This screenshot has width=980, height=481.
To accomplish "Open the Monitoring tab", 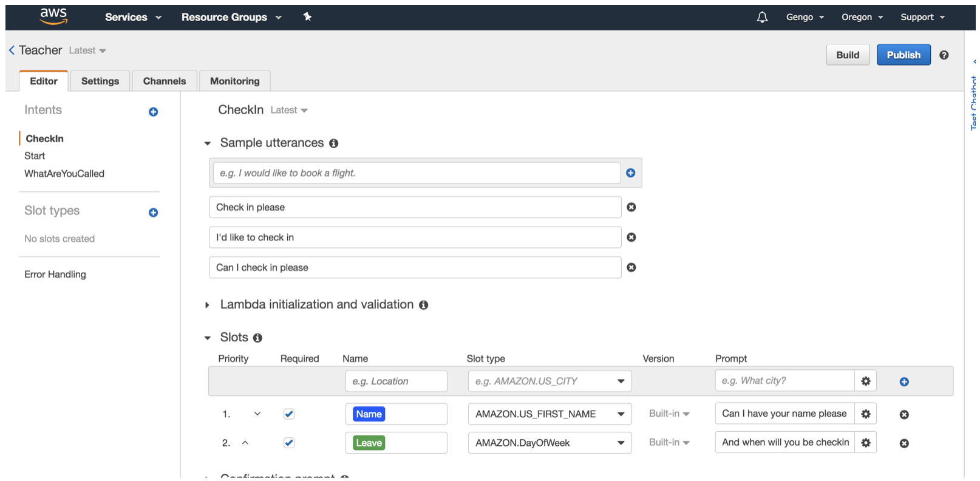I will 234,81.
